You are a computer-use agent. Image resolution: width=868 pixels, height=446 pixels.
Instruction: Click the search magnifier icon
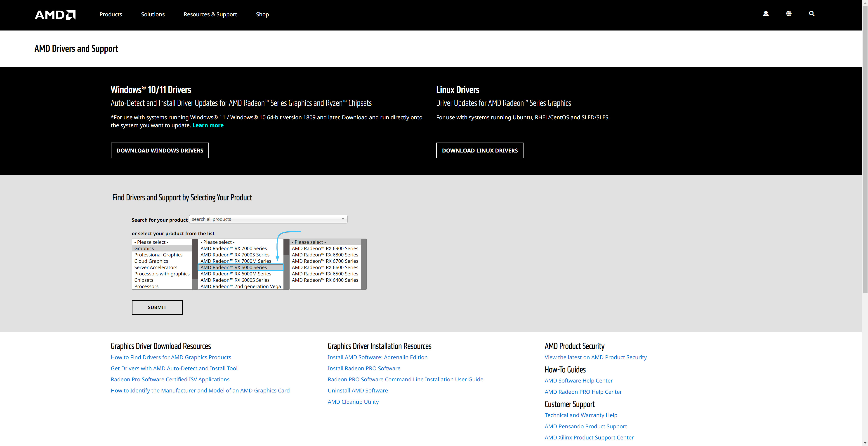coord(811,14)
